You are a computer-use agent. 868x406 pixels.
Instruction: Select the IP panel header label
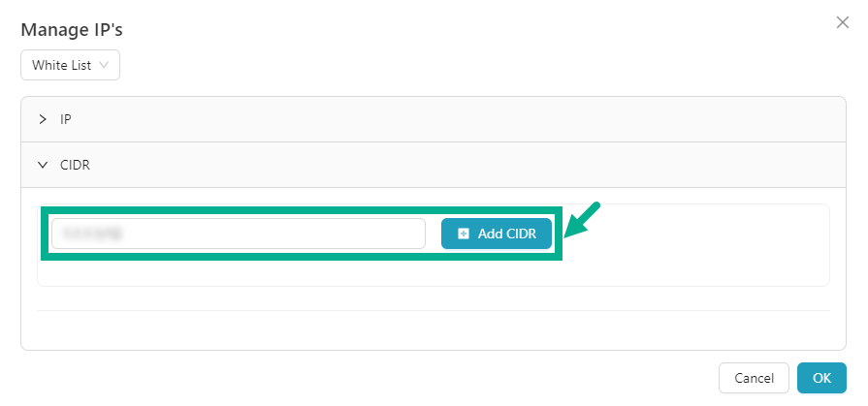tap(66, 119)
